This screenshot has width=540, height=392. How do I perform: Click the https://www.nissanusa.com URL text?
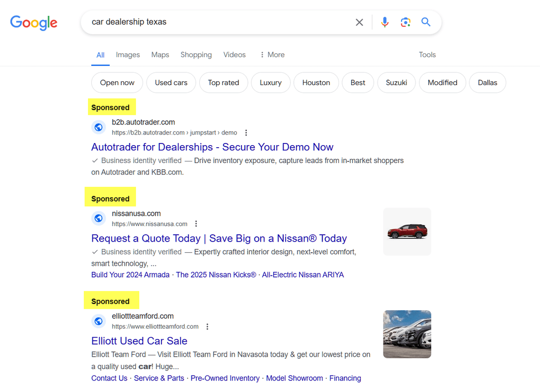click(x=149, y=224)
